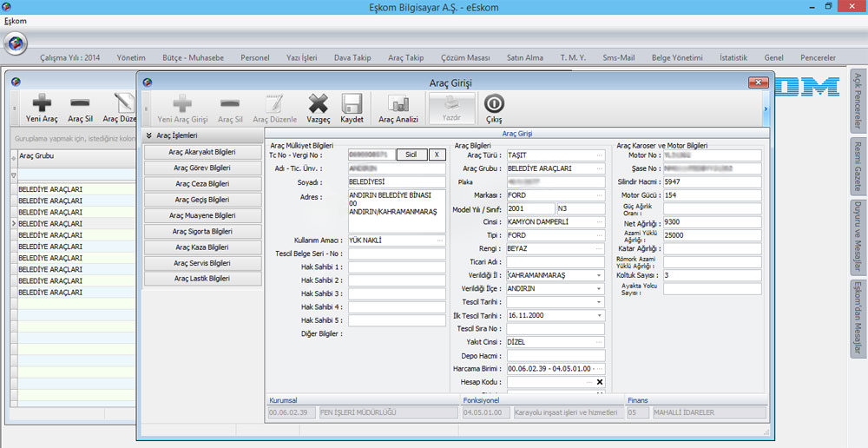868x448 pixels.
Task: Open Açık Pencereler side tab
Action: click(x=858, y=101)
